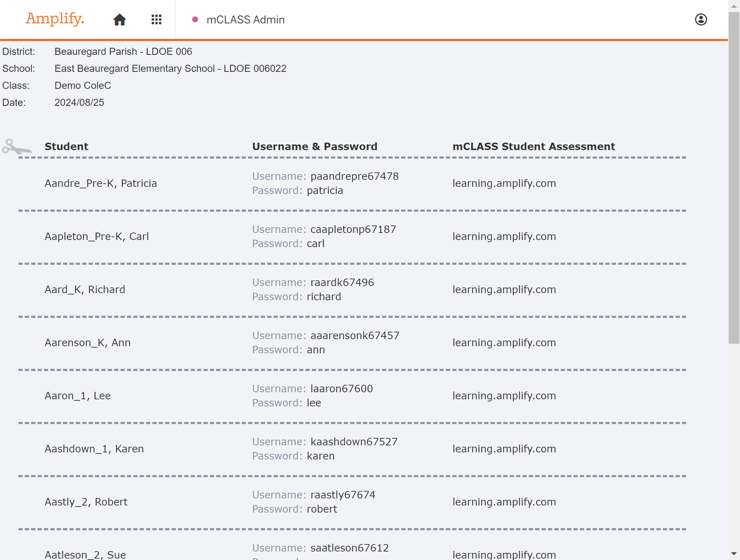Screen dimensions: 740x560
Task: Select student name Aapleton_Pre-K, Carl
Action: coord(97,236)
